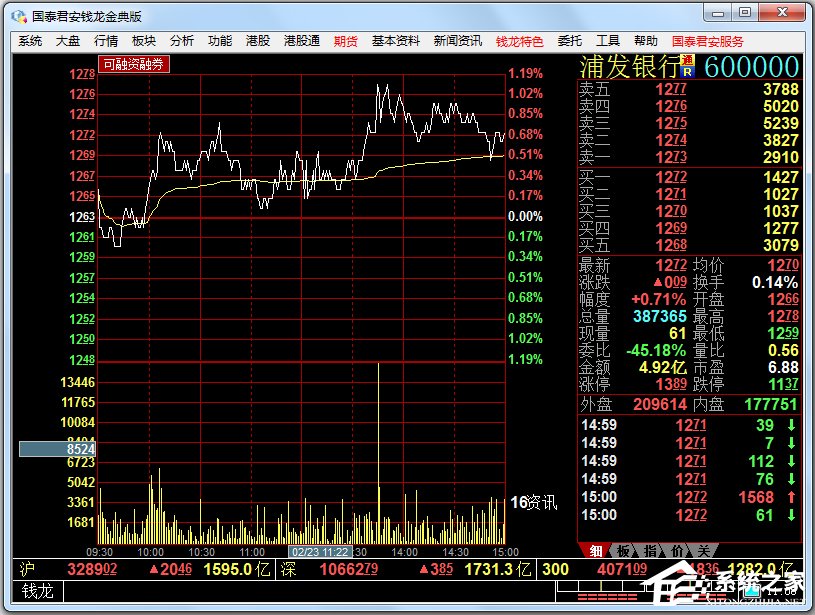Click the 沪 index value 328902

(x=92, y=570)
